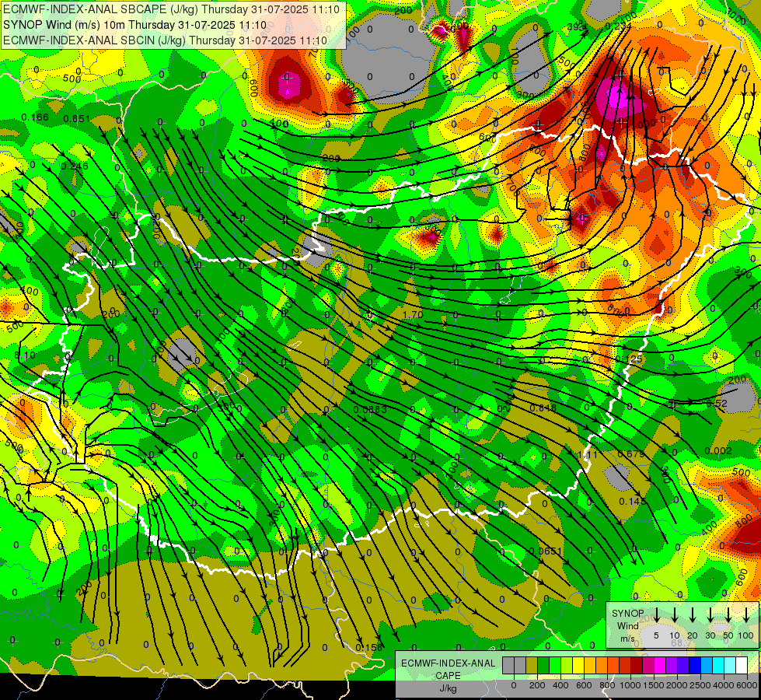761x700 pixels.
Task: Click the 'ECMWF-INDEX-ANAL' label in colour legend
Action: pos(448,663)
